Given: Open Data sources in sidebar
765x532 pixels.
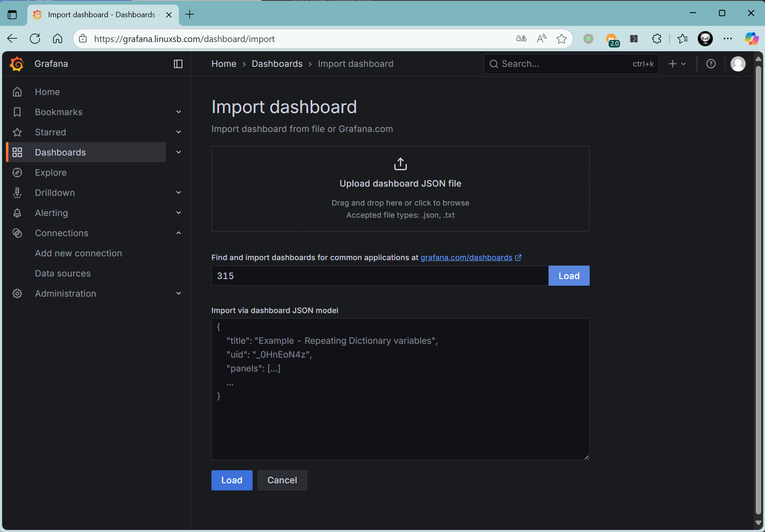Looking at the screenshot, I should (63, 274).
